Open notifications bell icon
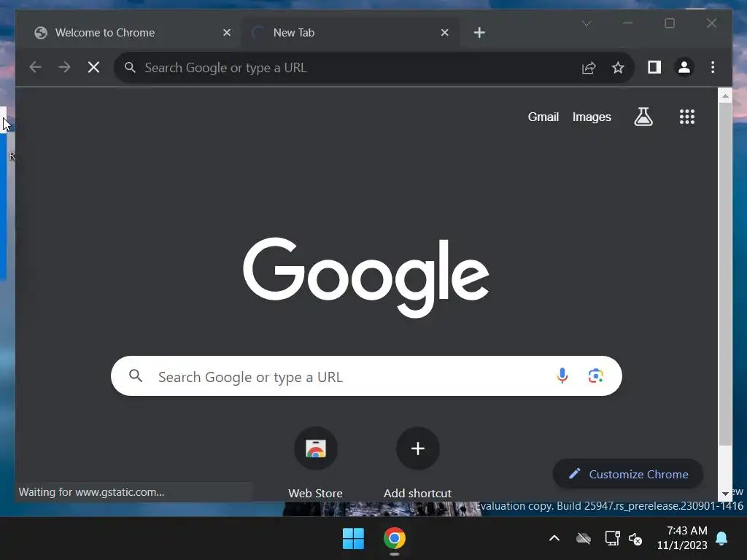This screenshot has height=560, width=747. coord(721,538)
